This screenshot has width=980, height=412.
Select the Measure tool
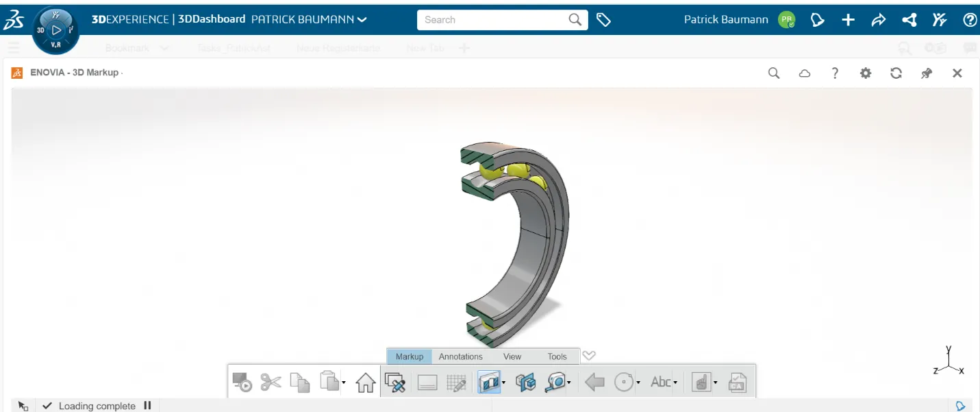click(556, 382)
